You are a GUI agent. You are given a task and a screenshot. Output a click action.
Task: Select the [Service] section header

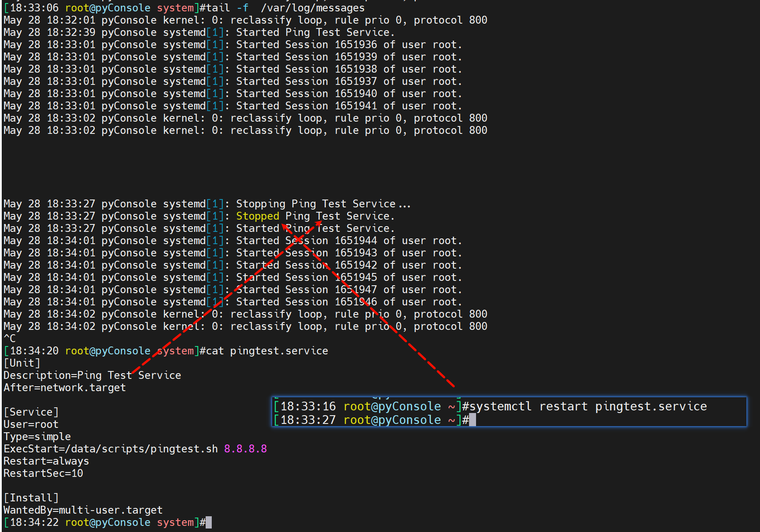point(31,412)
